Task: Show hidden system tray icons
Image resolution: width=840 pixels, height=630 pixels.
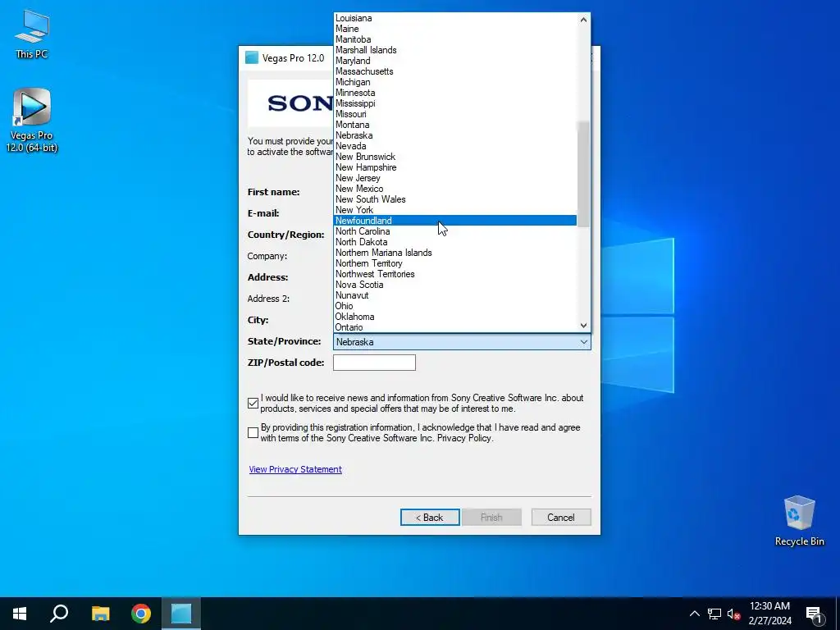Action: point(694,614)
